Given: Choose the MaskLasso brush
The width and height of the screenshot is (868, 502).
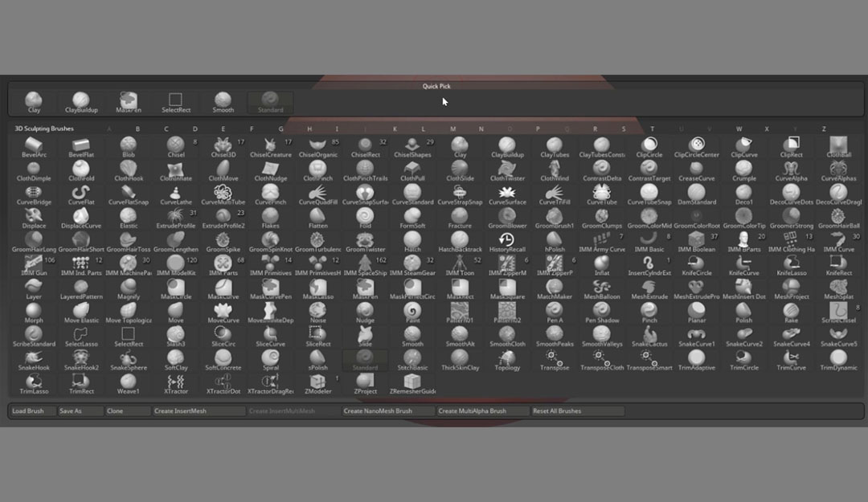Looking at the screenshot, I should coord(317,290).
